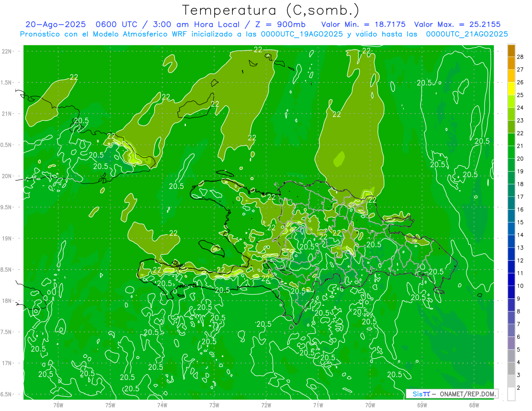Click longitude axis label "68W"

(x=474, y=405)
